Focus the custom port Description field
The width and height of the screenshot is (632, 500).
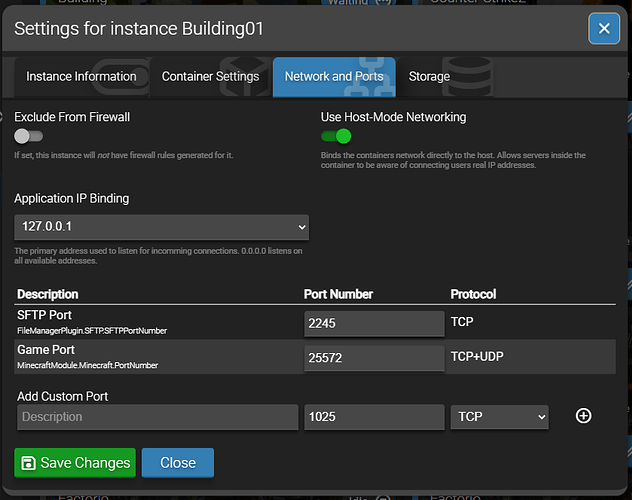[x=158, y=417]
